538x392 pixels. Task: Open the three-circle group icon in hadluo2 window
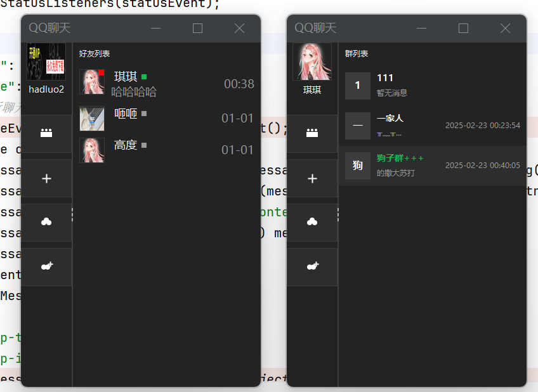pyautogui.click(x=46, y=222)
